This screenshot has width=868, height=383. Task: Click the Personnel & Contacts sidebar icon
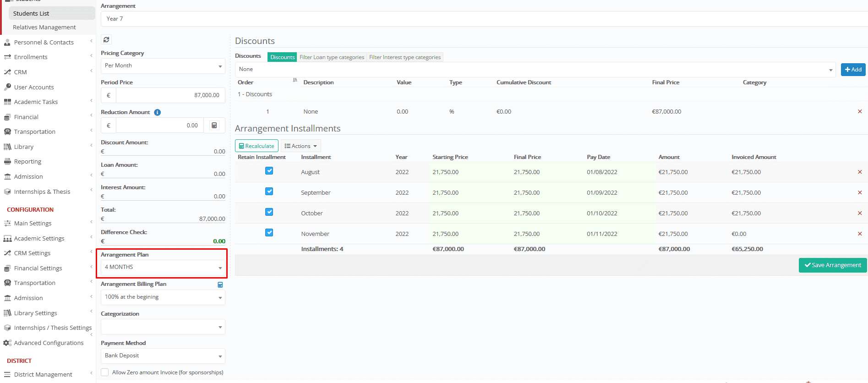pyautogui.click(x=7, y=42)
